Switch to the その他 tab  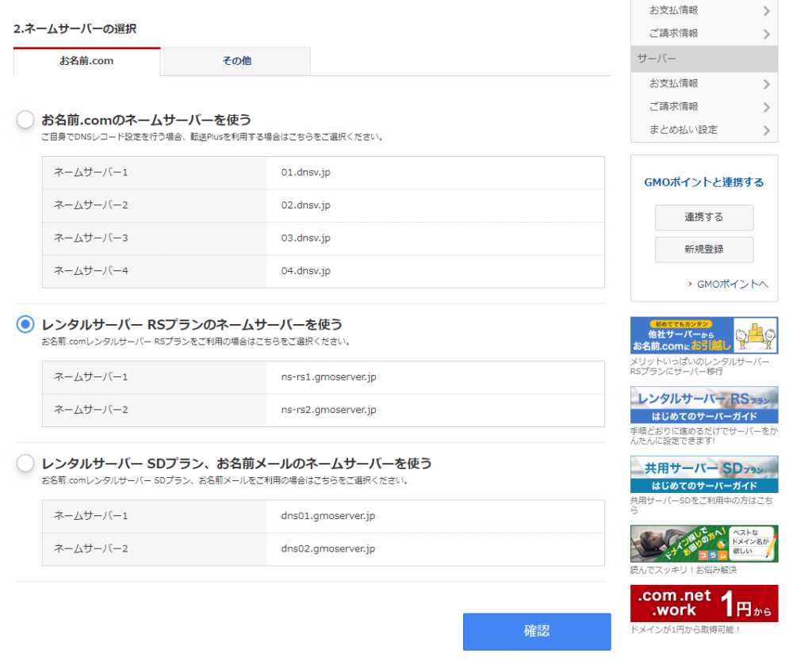pyautogui.click(x=236, y=61)
